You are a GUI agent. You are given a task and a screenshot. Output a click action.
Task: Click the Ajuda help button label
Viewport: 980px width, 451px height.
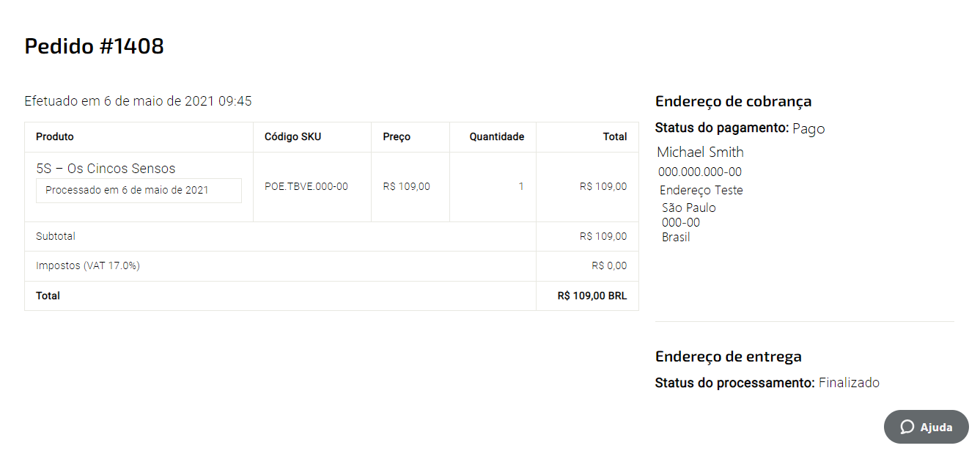coord(936,428)
